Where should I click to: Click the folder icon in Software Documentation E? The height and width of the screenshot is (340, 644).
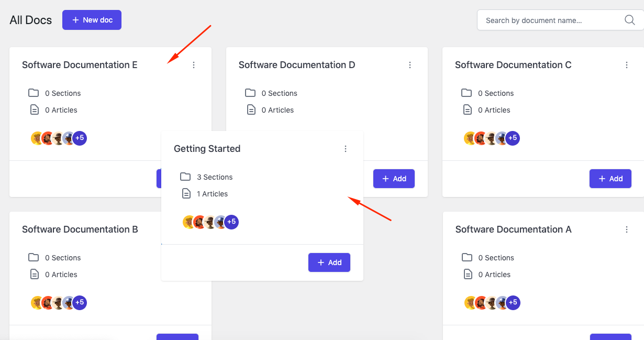[x=34, y=93]
